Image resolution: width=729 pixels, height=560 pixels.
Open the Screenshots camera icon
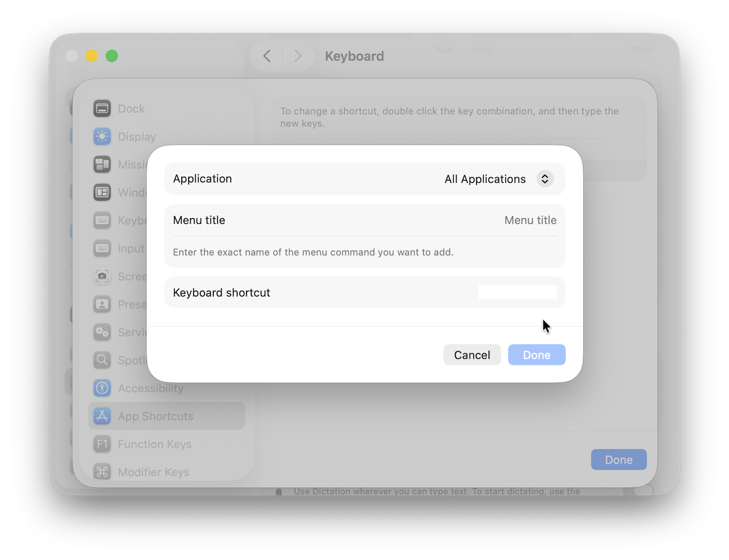coord(102,276)
